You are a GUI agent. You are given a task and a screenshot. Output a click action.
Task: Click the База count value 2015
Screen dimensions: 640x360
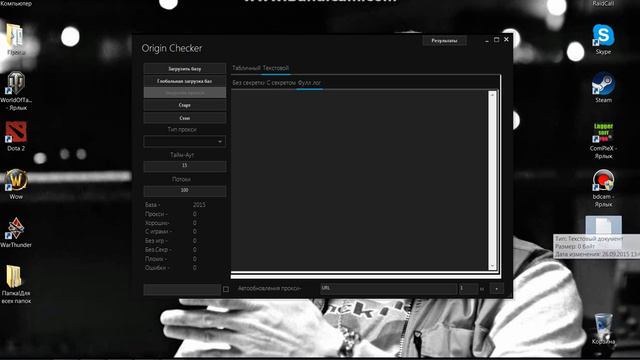(199, 204)
